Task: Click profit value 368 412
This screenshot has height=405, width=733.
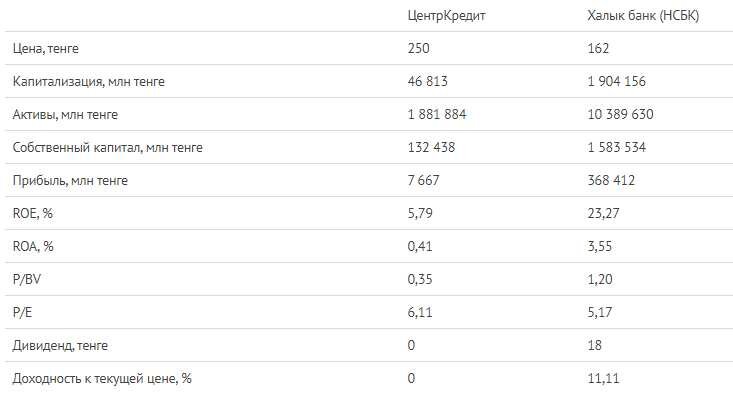Action: 611,180
